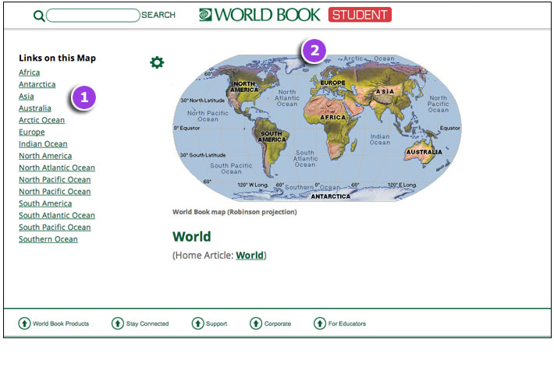Expand Support footer arrow icon

(198, 323)
